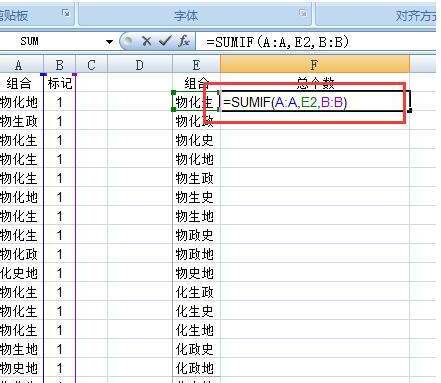Screen dimensions: 441x383
Task: Select cell 化生政 in column E
Action: pyautogui.click(x=196, y=292)
